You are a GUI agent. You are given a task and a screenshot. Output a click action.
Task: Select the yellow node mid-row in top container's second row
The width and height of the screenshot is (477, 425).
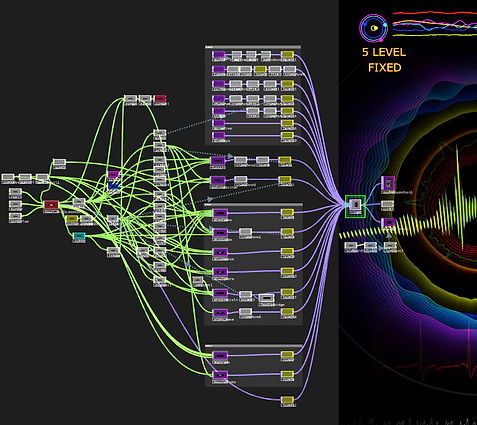[x=260, y=69]
